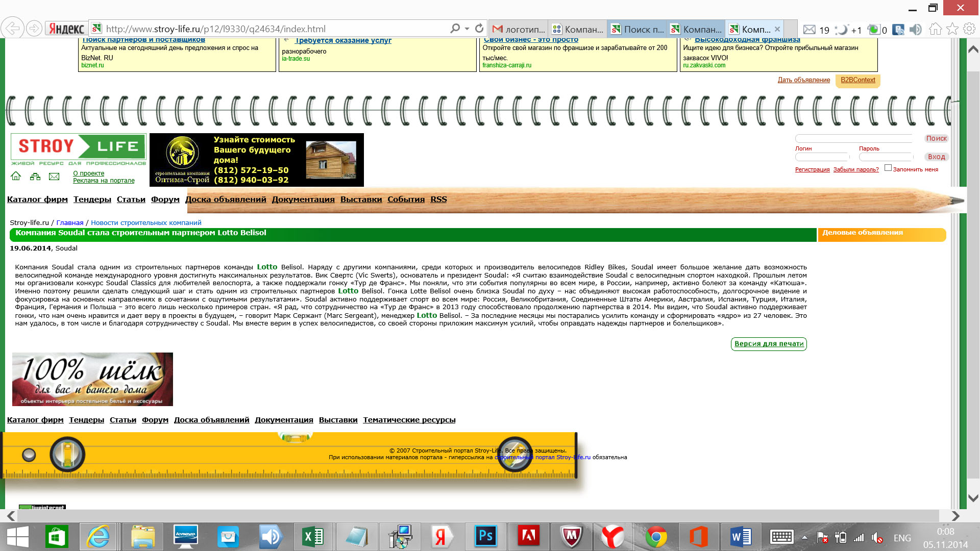Click into the site search field

(x=854, y=138)
